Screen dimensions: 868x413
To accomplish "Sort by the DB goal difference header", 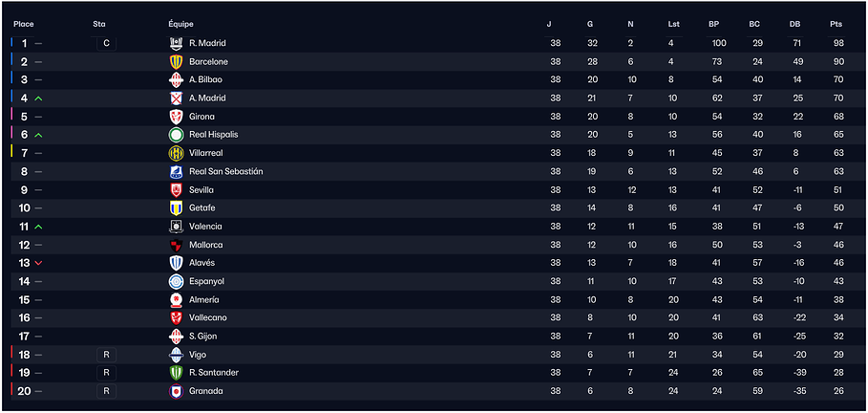I will (x=794, y=25).
